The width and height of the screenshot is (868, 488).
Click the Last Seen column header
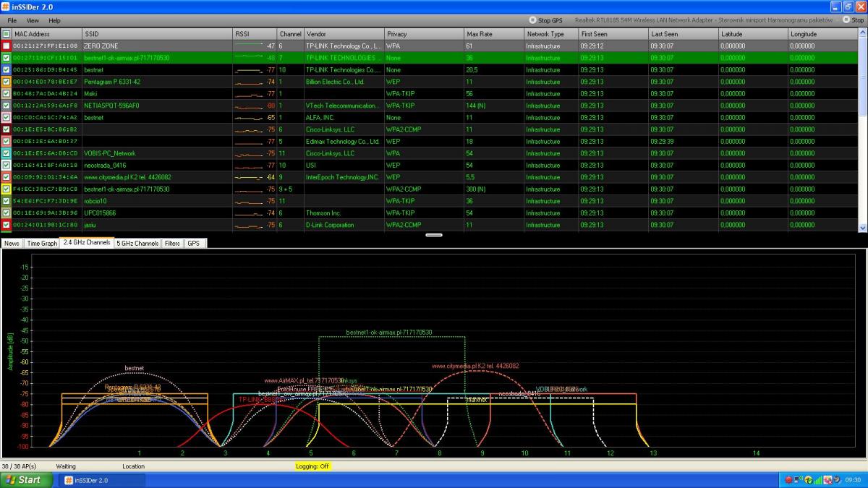coord(683,34)
